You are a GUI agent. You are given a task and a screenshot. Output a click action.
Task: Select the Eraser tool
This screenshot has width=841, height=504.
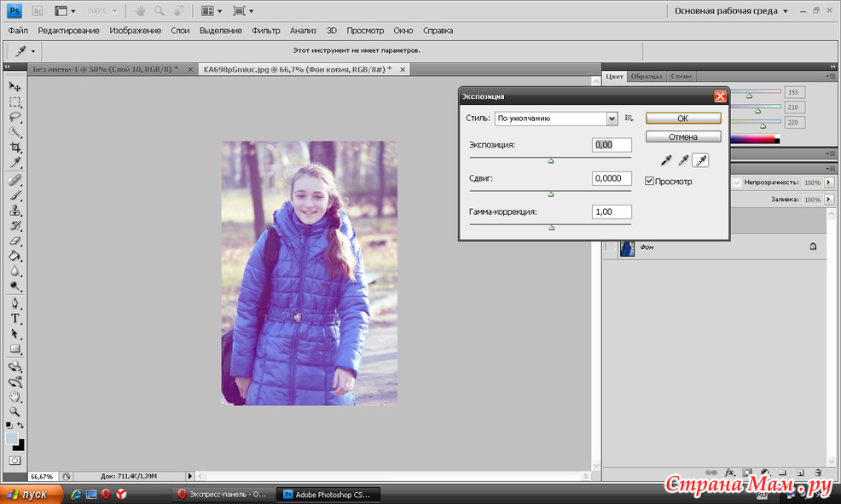coord(14,240)
